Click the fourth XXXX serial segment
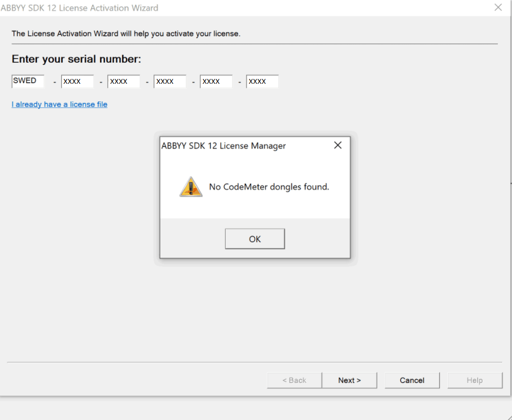512x420 pixels. coord(215,81)
